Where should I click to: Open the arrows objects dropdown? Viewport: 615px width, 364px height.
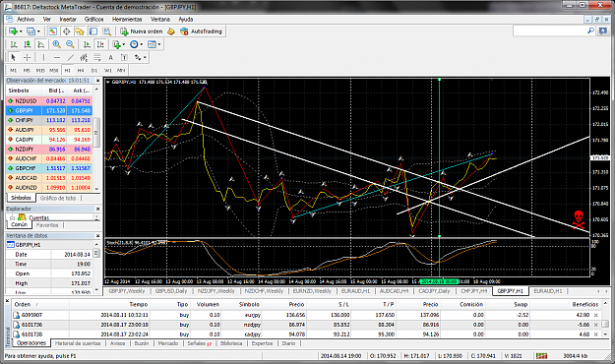pyautogui.click(x=140, y=58)
